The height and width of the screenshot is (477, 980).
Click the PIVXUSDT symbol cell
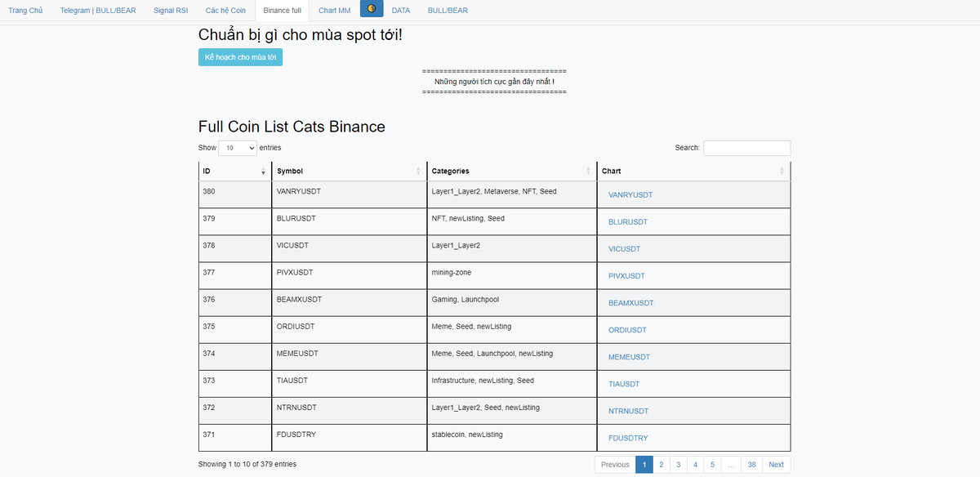point(350,276)
